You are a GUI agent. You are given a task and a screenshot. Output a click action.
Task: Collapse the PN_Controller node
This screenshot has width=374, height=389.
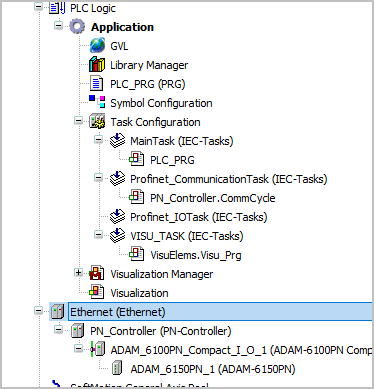(x=58, y=330)
